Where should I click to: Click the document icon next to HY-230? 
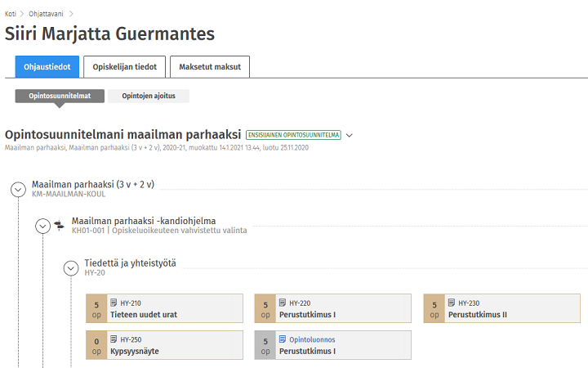(452, 303)
